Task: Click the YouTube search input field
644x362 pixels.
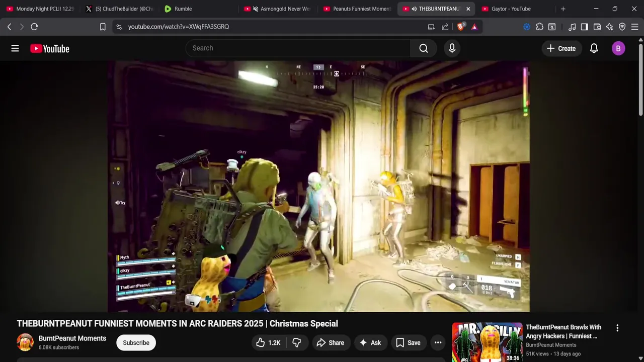Action: [298, 48]
